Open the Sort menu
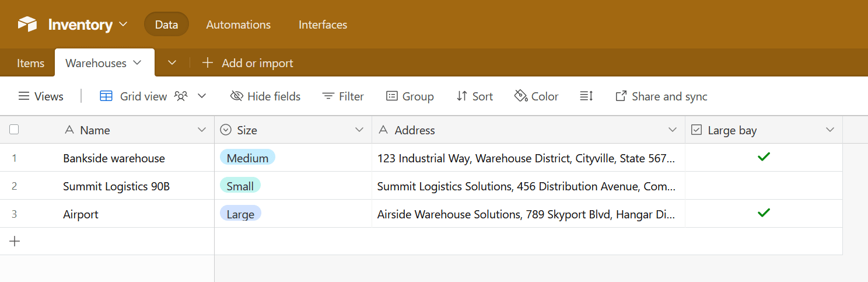 pyautogui.click(x=474, y=96)
